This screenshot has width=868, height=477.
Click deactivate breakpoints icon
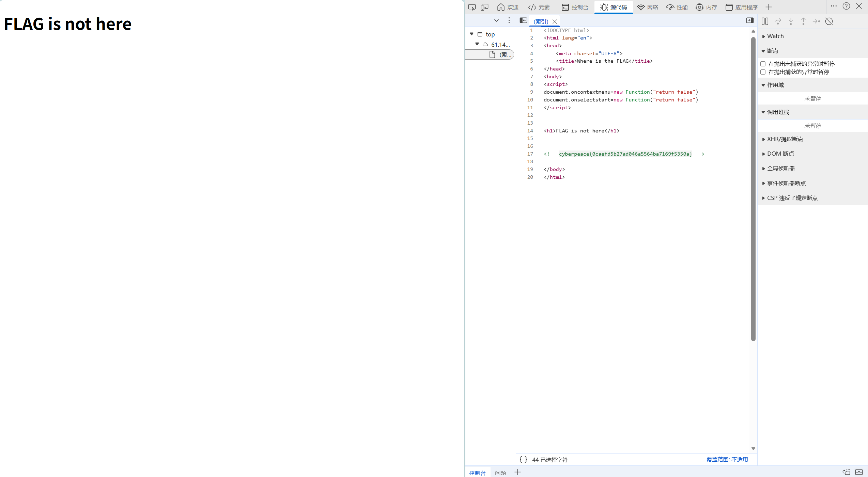click(x=829, y=21)
